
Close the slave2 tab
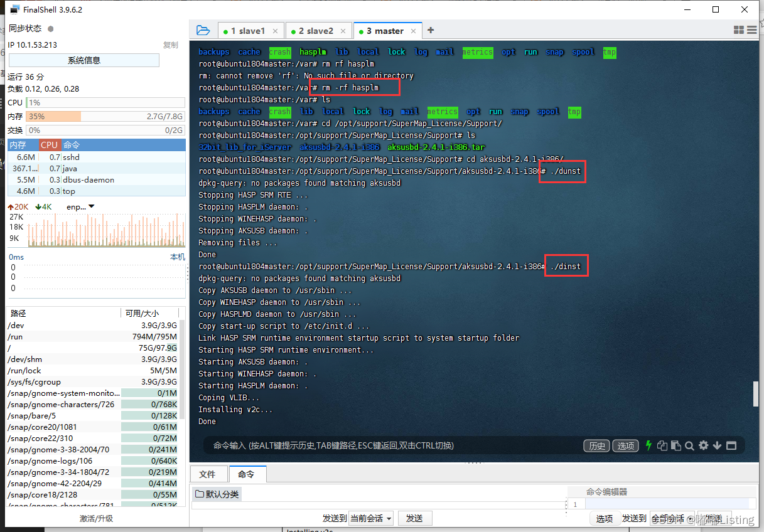pyautogui.click(x=343, y=31)
